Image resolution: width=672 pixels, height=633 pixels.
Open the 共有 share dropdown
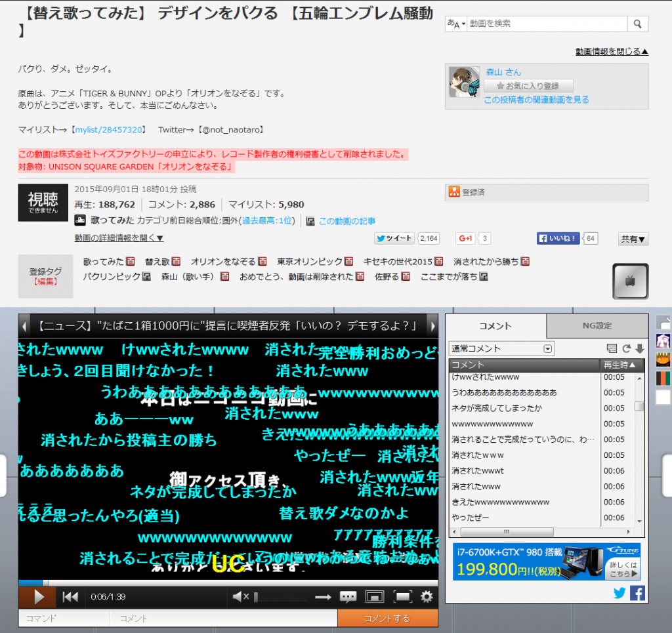(633, 239)
